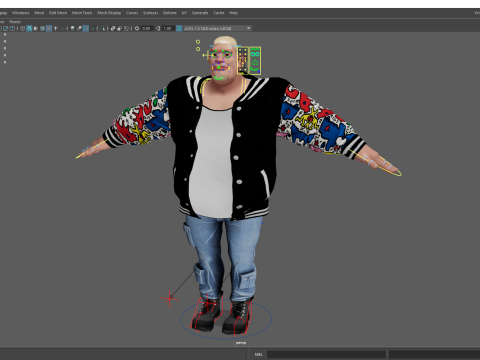This screenshot has height=360, width=480.
Task: Select face panel with yellow square sliders
Action: coord(243,60)
